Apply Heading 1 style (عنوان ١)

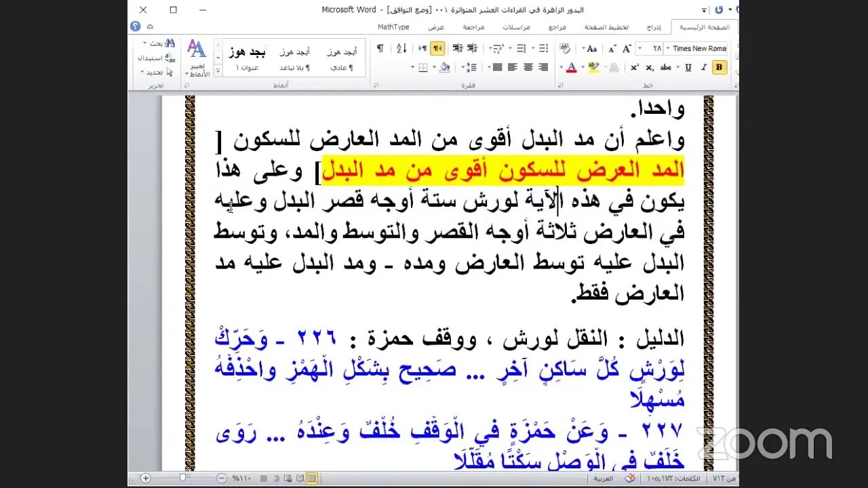(248, 58)
